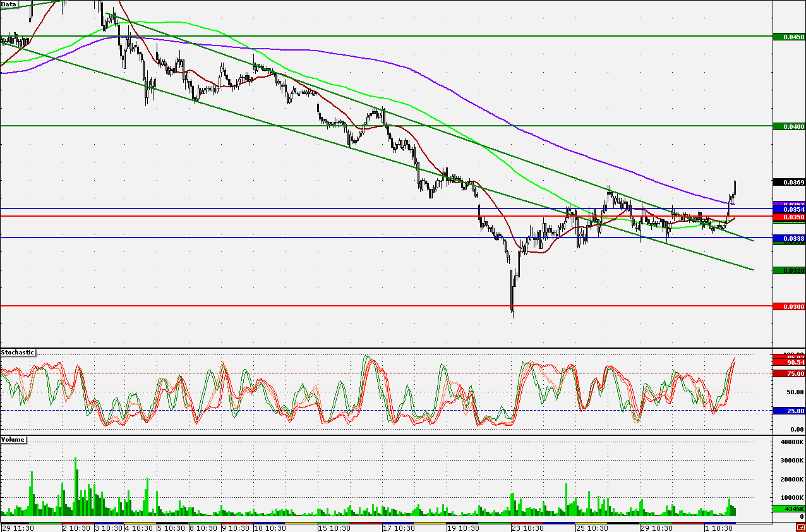The height and width of the screenshot is (532, 806).
Task: Click the 25 10:30 time axis label
Action: [x=592, y=528]
